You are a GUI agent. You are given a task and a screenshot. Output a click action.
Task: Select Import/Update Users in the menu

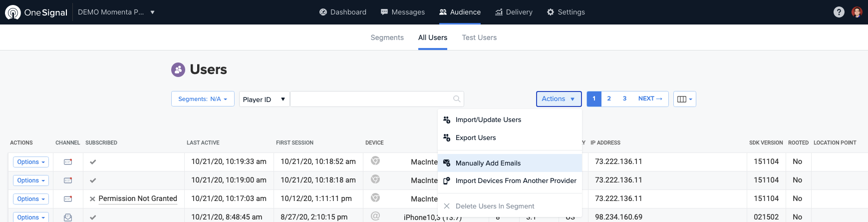[488, 119]
